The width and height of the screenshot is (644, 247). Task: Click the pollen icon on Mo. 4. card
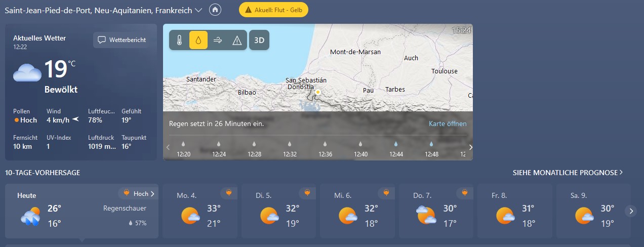point(229,192)
